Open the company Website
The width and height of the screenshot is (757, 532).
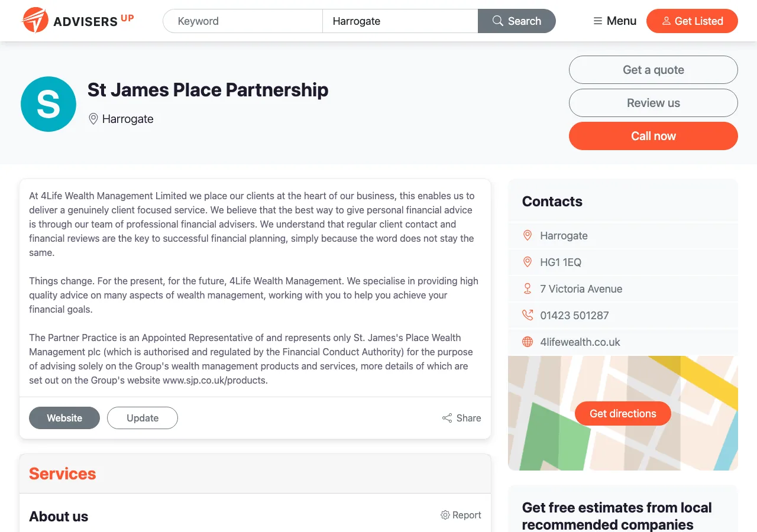64,417
